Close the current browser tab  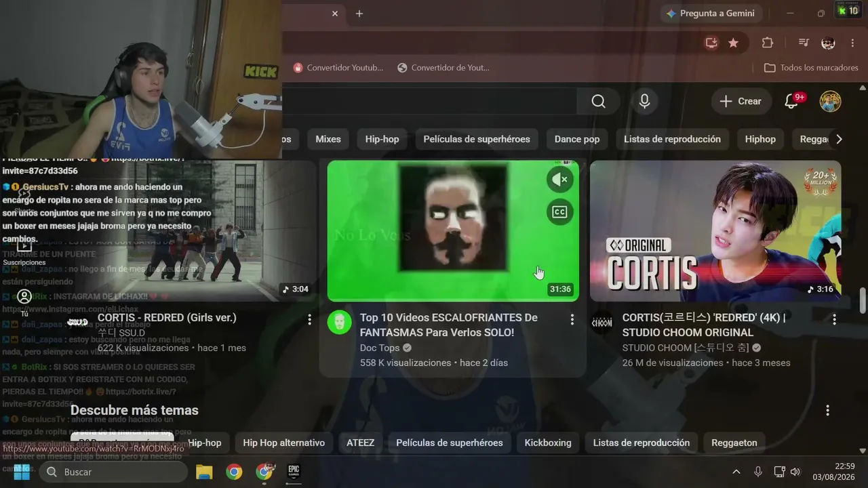(335, 14)
